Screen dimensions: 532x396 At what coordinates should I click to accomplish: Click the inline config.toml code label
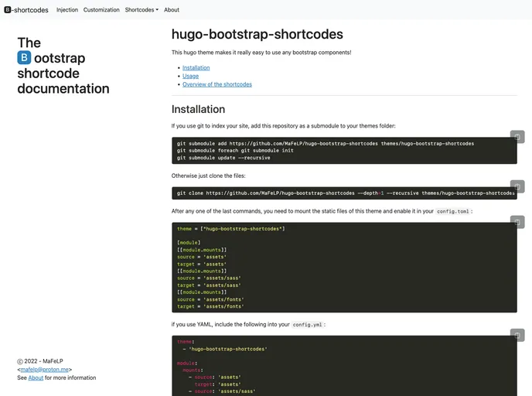pyautogui.click(x=452, y=211)
